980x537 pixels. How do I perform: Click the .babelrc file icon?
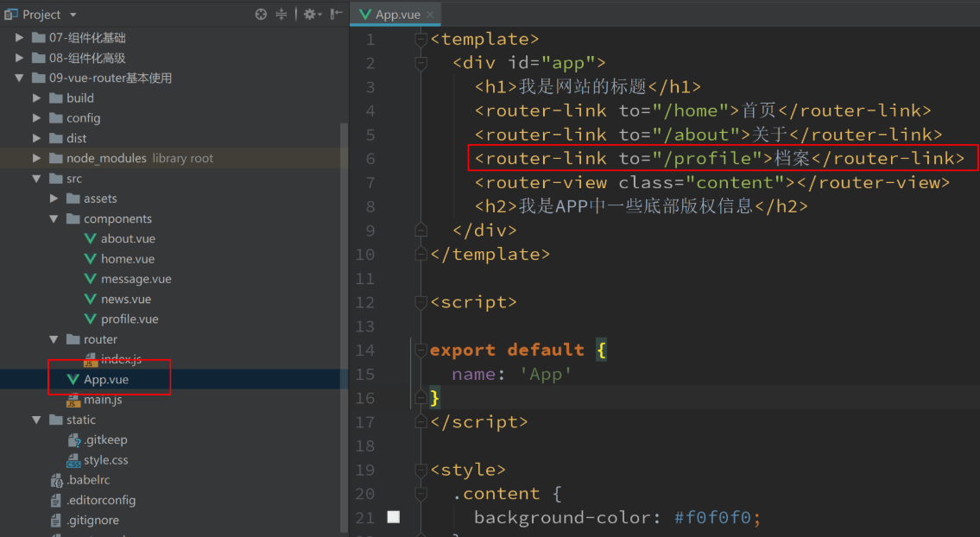tap(56, 480)
